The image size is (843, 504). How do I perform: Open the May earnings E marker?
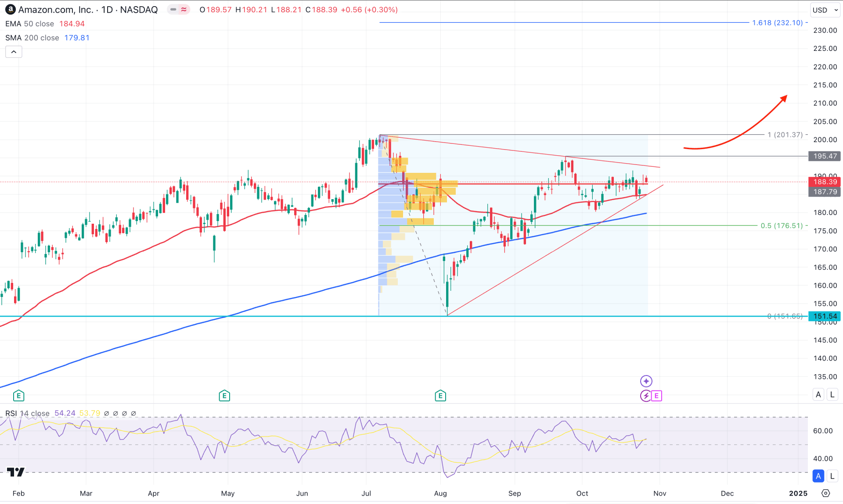(224, 396)
